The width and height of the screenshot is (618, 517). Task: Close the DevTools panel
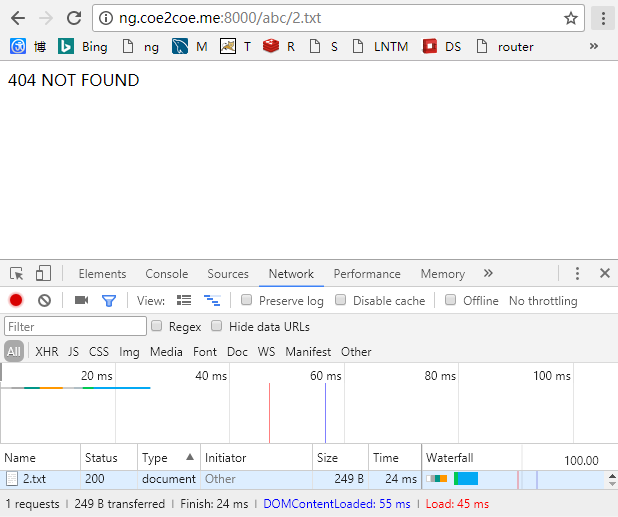coord(605,273)
